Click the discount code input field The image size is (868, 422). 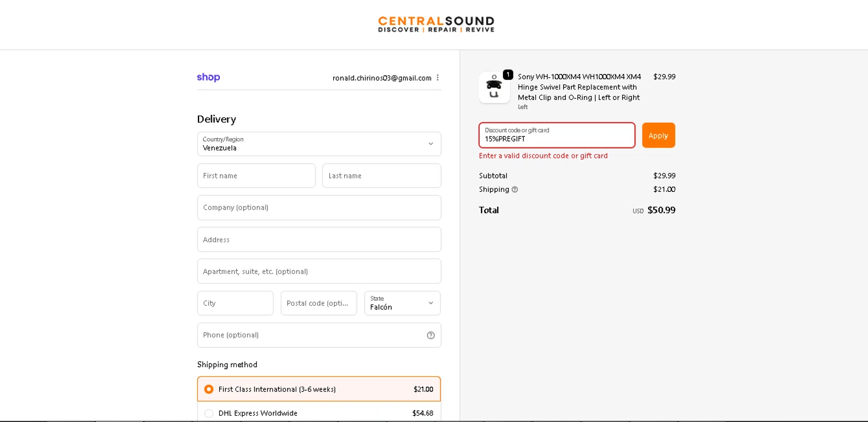(x=557, y=135)
